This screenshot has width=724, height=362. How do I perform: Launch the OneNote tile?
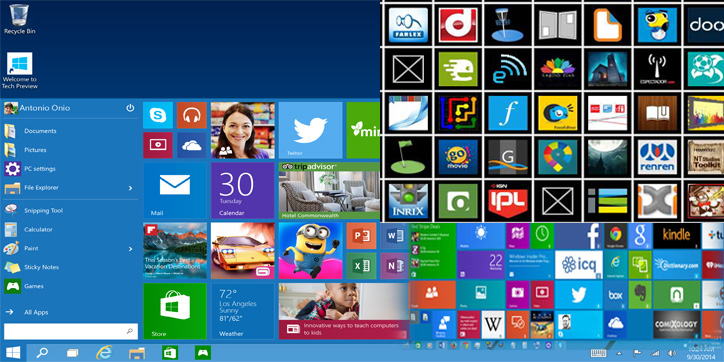click(395, 266)
